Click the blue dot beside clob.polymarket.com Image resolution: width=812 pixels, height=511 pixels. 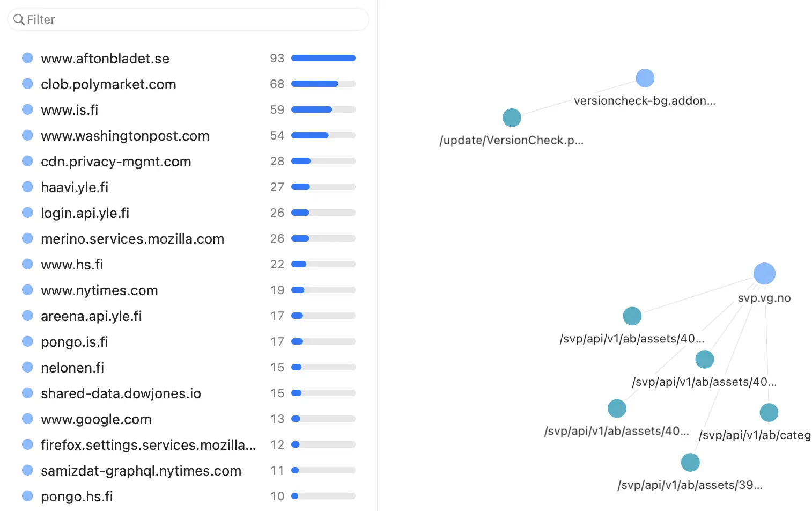coord(27,84)
